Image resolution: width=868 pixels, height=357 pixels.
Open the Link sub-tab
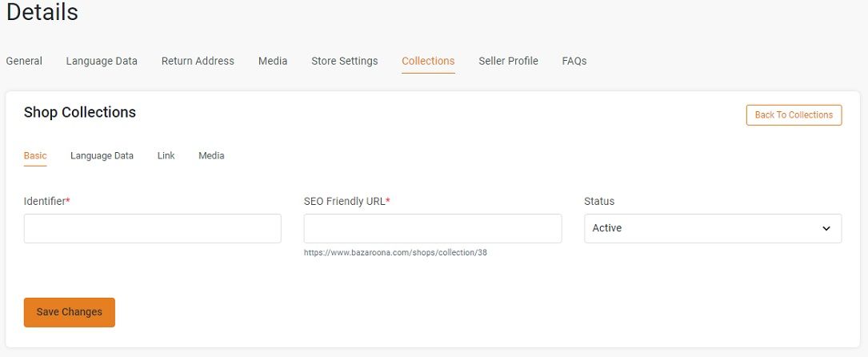click(x=166, y=155)
